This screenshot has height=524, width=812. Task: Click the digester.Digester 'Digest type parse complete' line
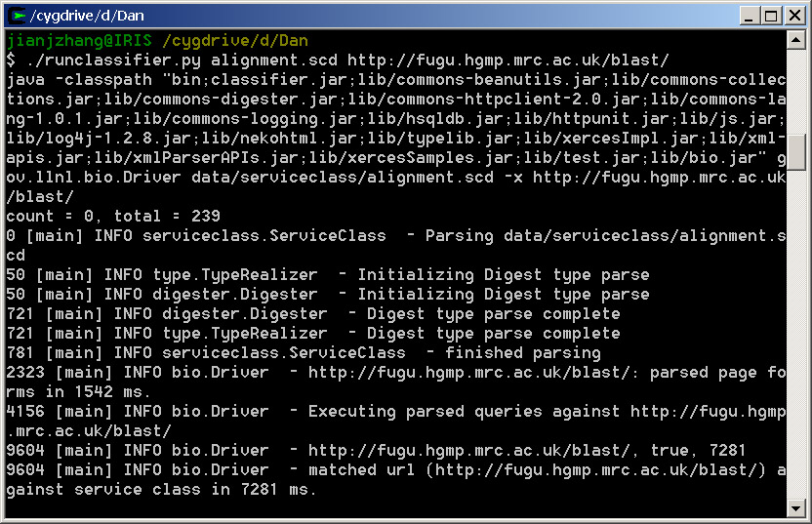point(312,314)
